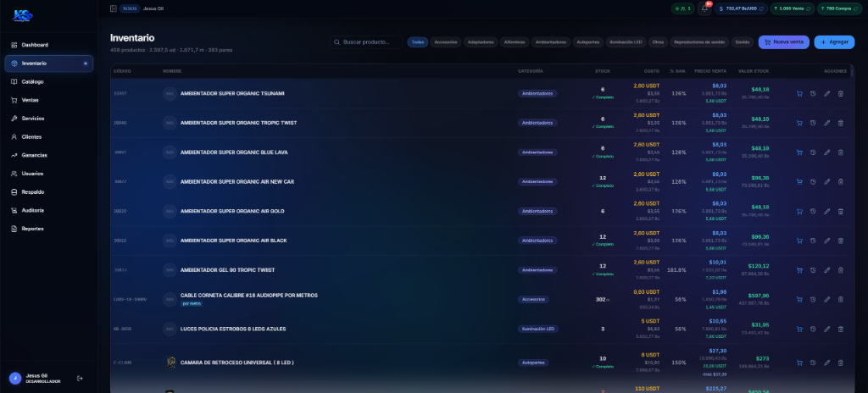Viewport: 868px width, 393px height.
Task: Filter by Todas category
Action: (x=417, y=42)
